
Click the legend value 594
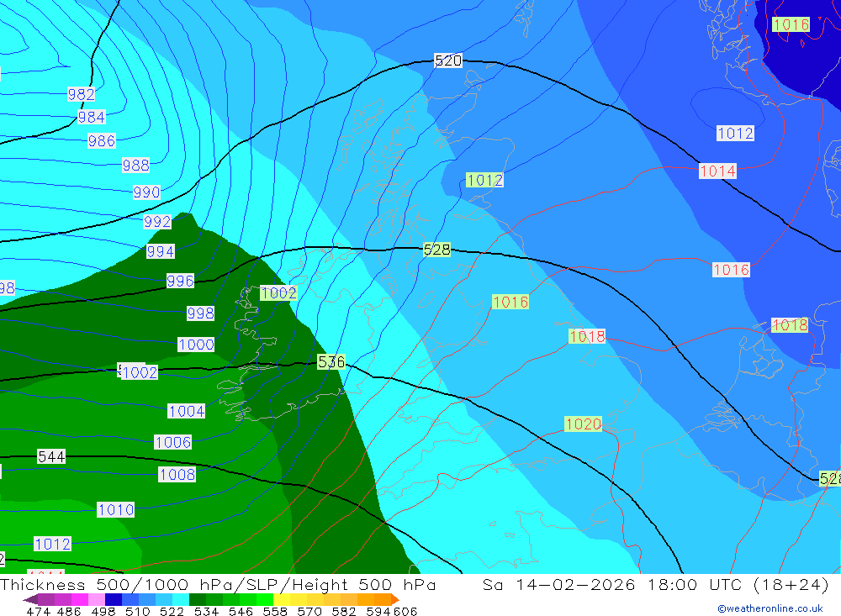coord(378,612)
